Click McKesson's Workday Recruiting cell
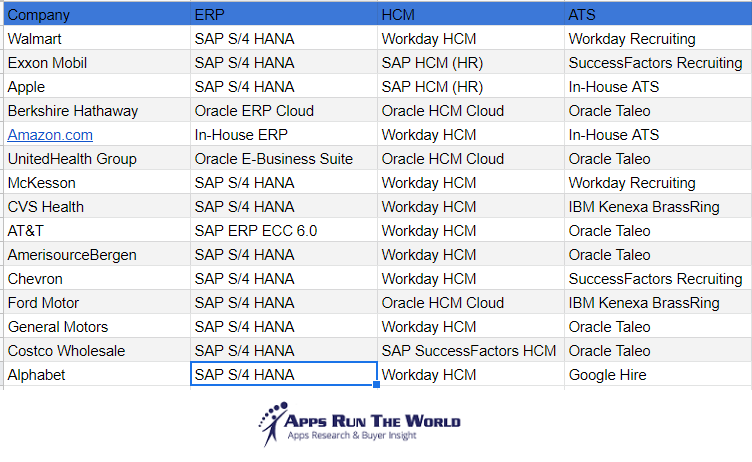The height and width of the screenshot is (462, 752). (x=658, y=182)
